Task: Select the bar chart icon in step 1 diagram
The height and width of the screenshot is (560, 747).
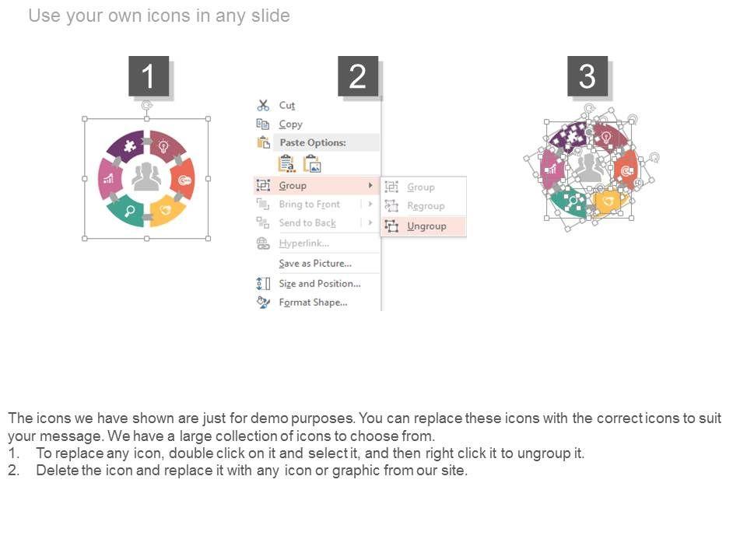Action: (109, 179)
